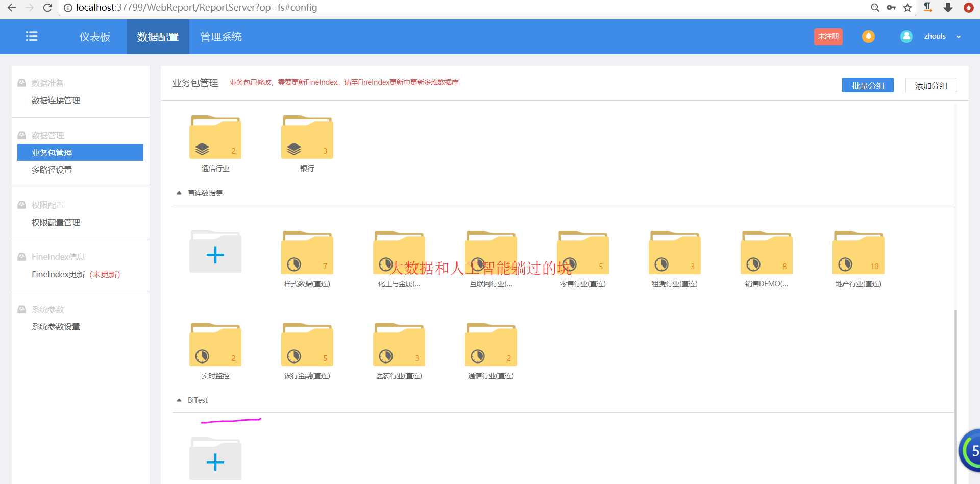Collapse the 直连数据集 group
The width and height of the screenshot is (980, 484).
(179, 193)
